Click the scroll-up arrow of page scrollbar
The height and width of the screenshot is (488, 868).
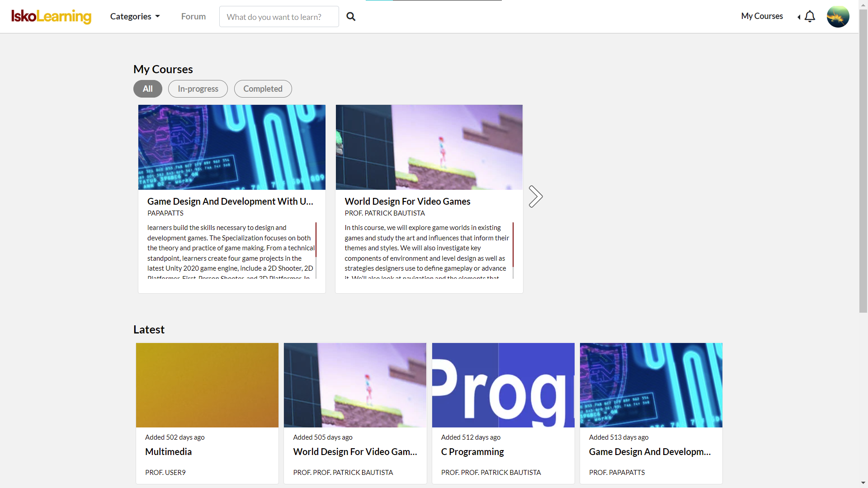coord(863,5)
